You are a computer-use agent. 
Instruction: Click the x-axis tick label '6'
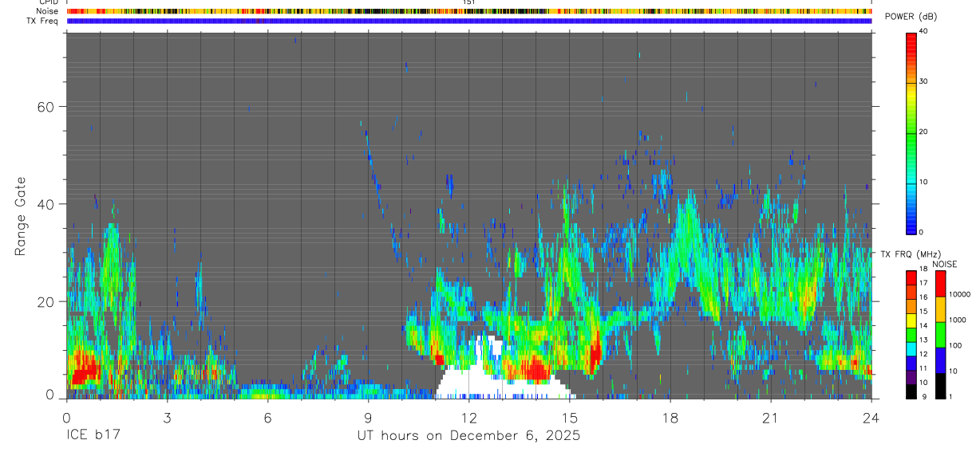click(267, 417)
